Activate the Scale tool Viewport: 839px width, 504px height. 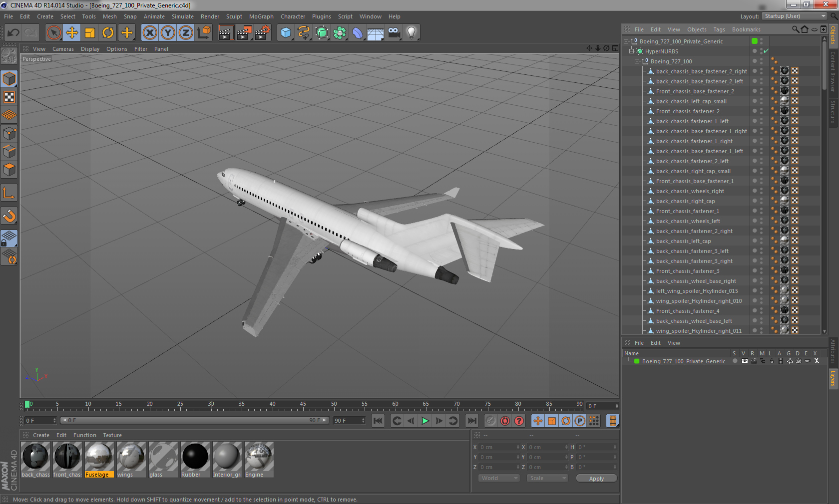click(x=90, y=33)
